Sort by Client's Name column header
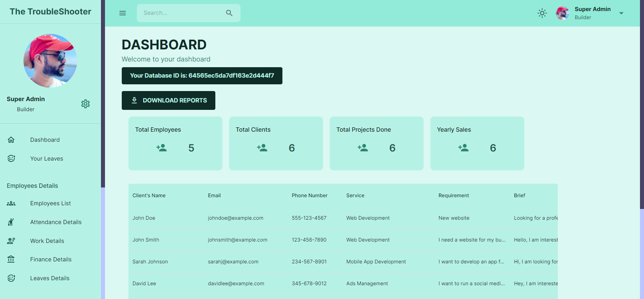This screenshot has width=644, height=299. (x=149, y=196)
